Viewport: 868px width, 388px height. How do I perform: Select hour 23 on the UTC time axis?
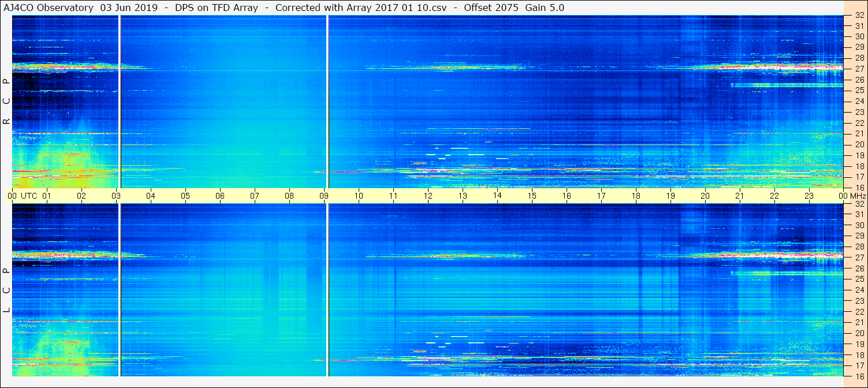pos(809,196)
